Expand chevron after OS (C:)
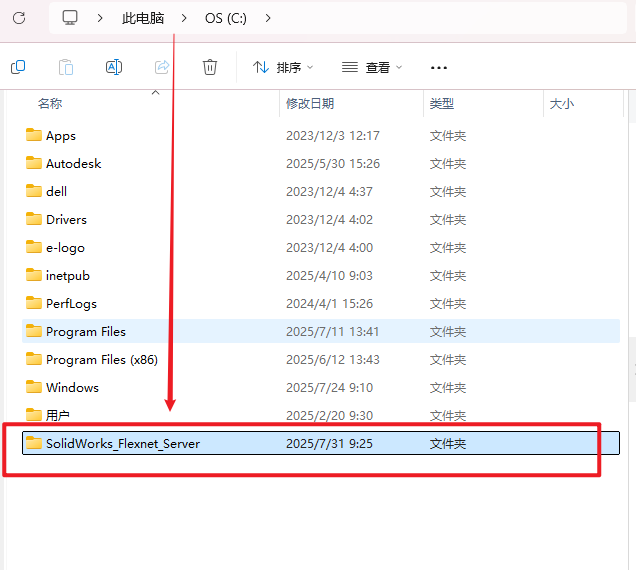 pos(268,18)
